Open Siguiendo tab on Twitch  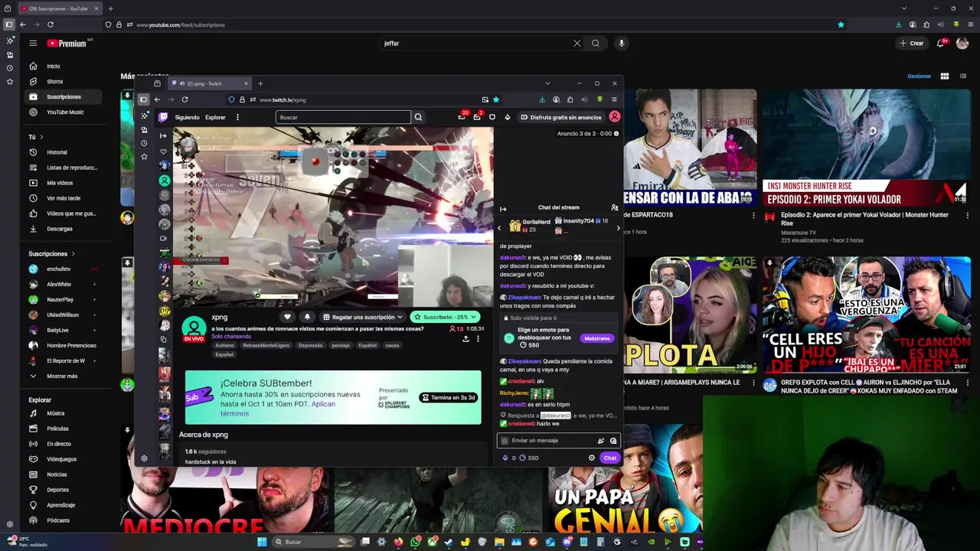[187, 117]
